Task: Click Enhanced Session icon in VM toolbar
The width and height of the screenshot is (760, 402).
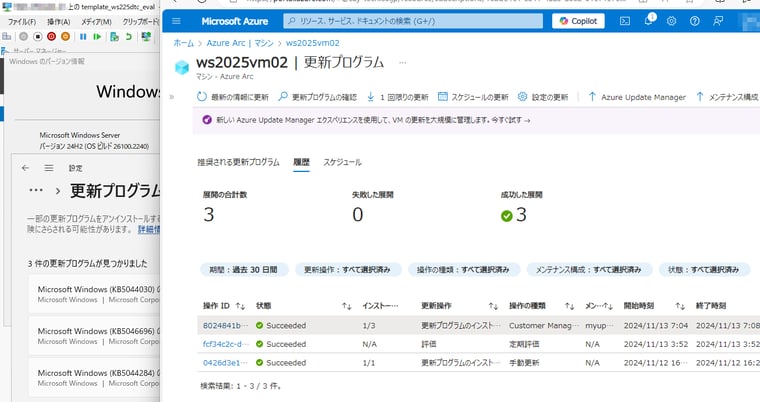Action: (146, 36)
